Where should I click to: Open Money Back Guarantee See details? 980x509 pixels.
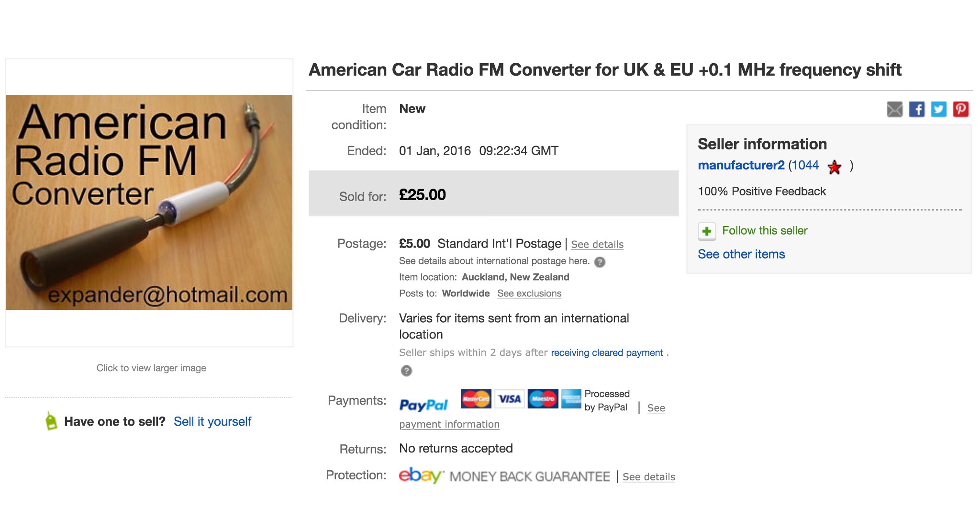(648, 477)
